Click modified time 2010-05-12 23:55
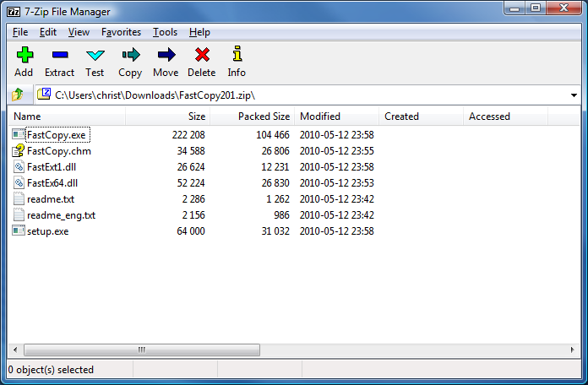 coord(337,151)
